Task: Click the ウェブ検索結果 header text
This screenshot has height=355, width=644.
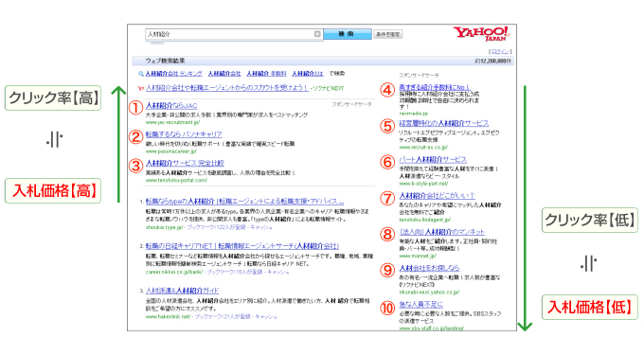Action: [165, 61]
